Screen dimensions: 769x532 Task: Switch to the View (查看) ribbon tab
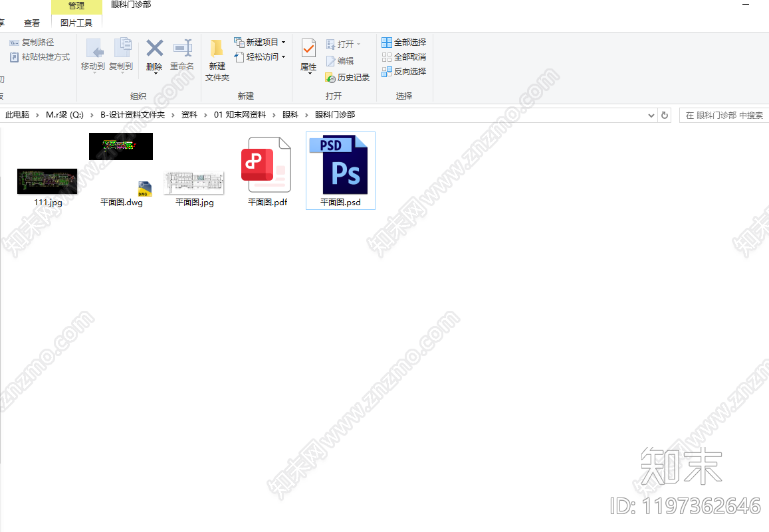(32, 23)
